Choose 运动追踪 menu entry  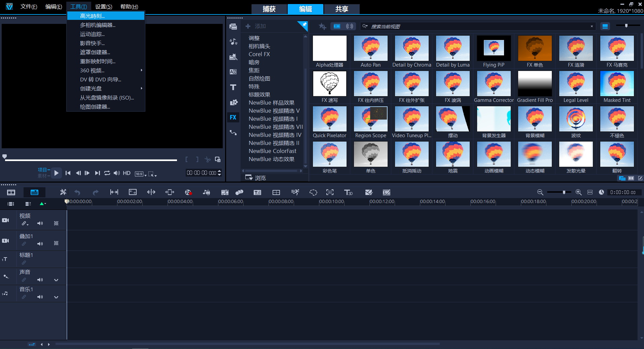pyautogui.click(x=106, y=34)
